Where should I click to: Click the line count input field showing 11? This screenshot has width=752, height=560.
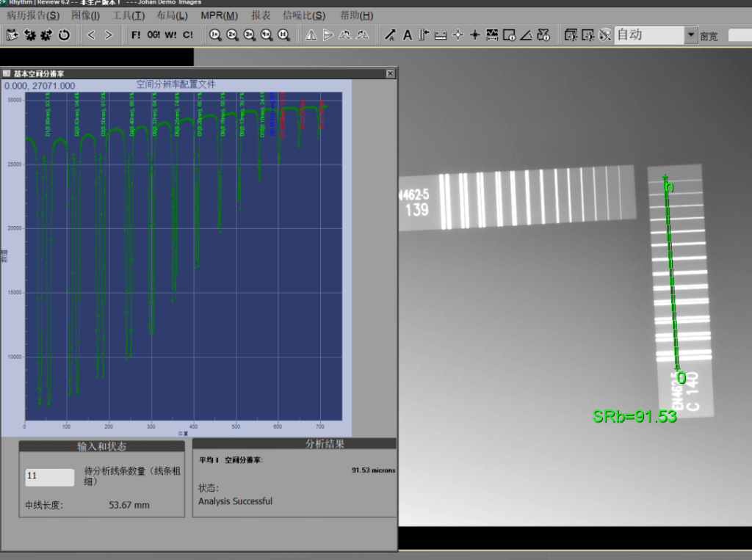coord(50,476)
